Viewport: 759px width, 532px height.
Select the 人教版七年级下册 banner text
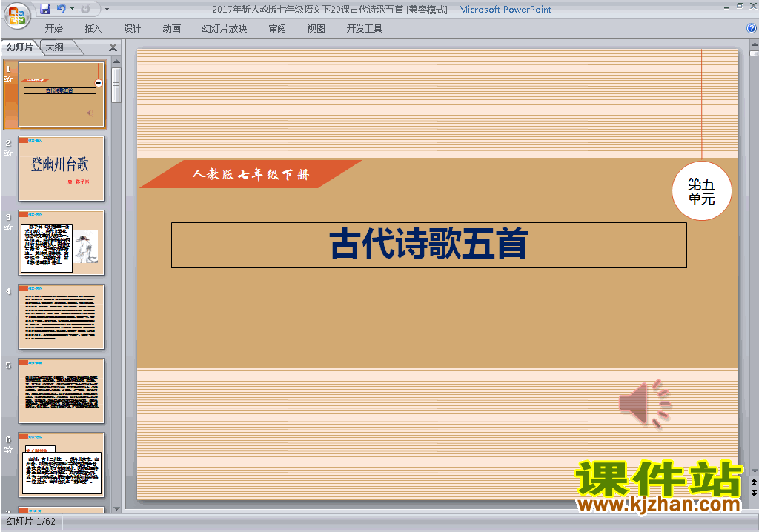tap(251, 174)
